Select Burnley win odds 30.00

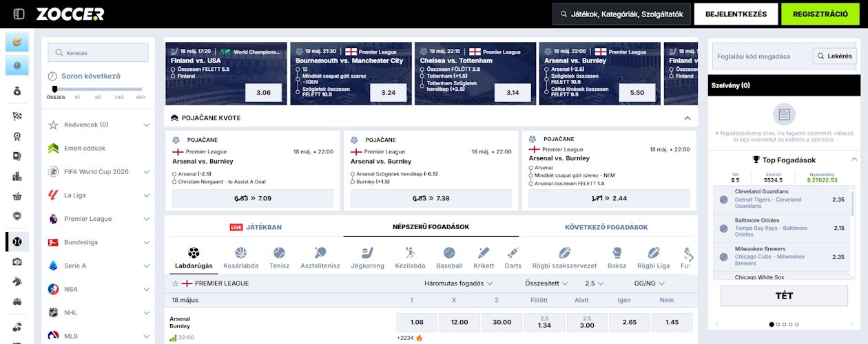[502, 323]
